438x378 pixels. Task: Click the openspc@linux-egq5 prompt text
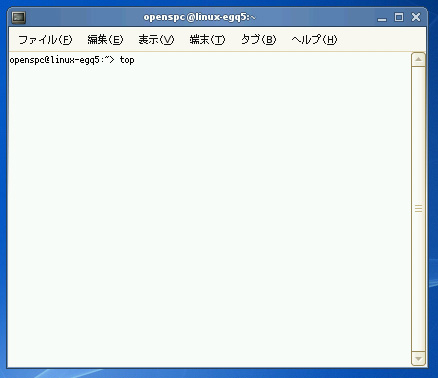pyautogui.click(x=62, y=60)
